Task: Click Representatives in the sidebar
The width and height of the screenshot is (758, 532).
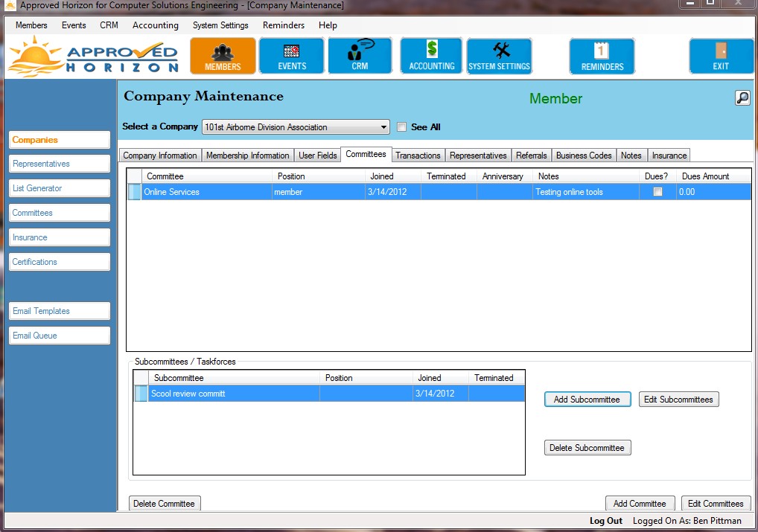Action: (60, 164)
